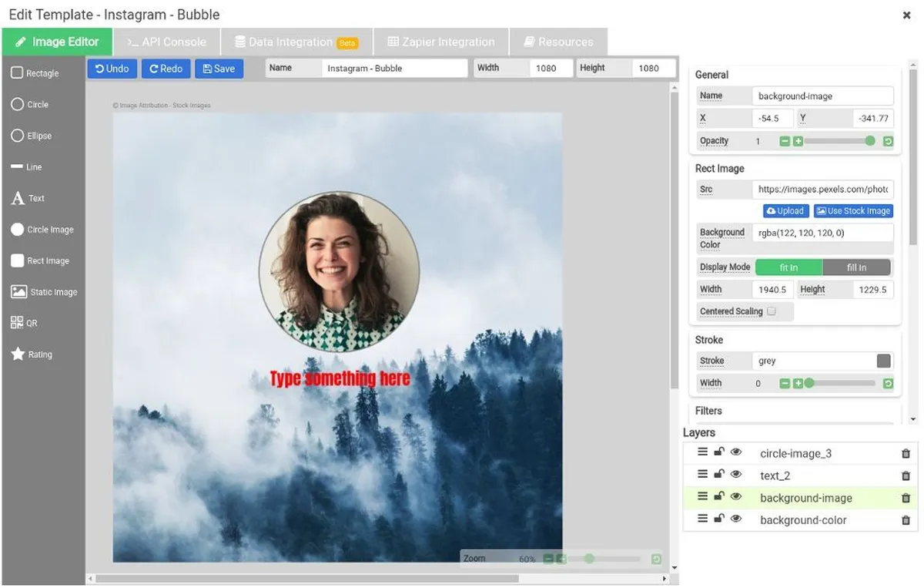Switch to the Image Editor tab
This screenshot has width=924, height=588.
(57, 42)
